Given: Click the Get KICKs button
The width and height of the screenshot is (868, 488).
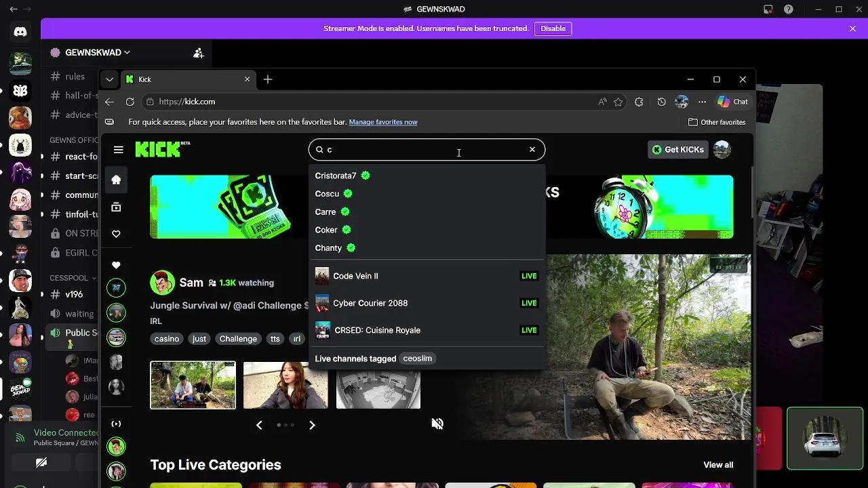Looking at the screenshot, I should tap(677, 150).
